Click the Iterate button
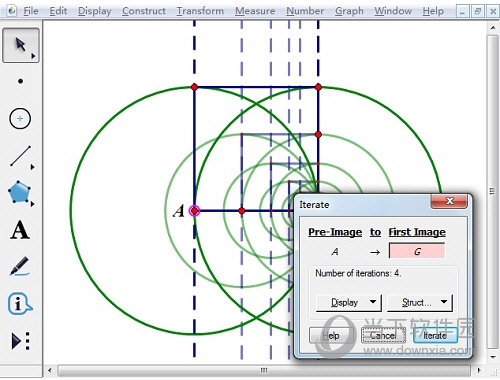500x380 pixels. pos(435,335)
